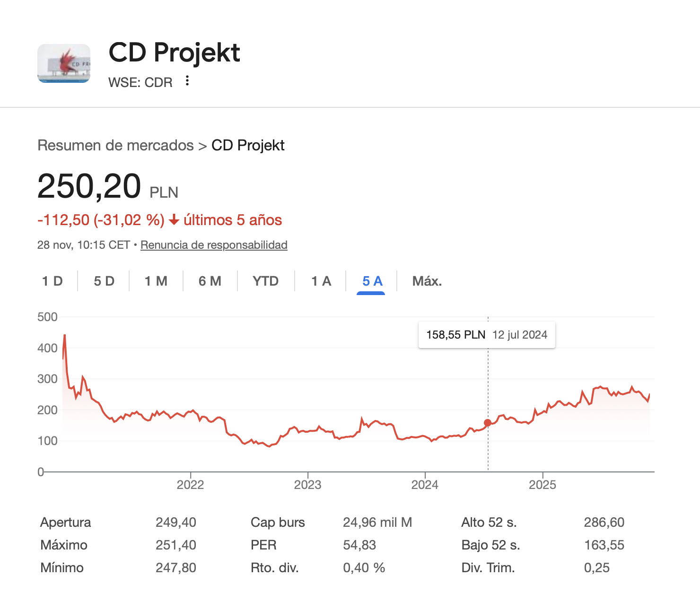Select the YTD range tab

[x=265, y=281]
